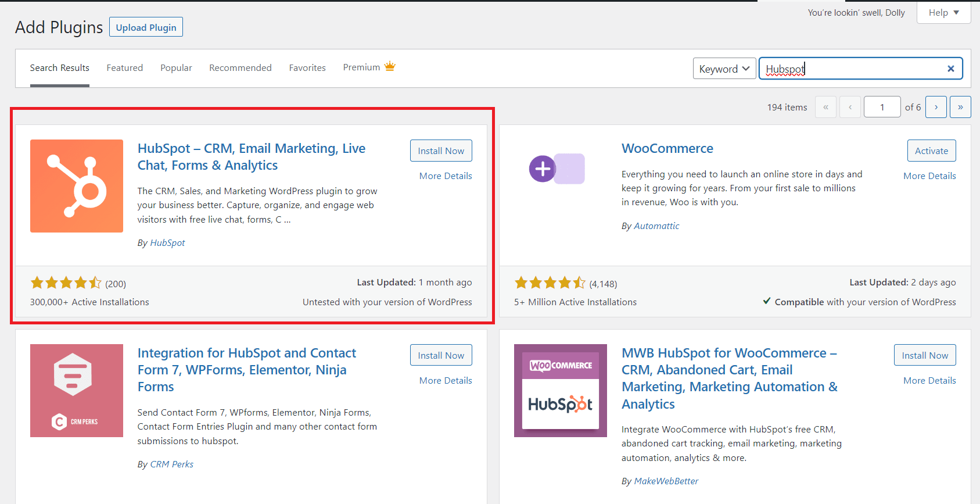
Task: Open the Favorites tab
Action: [x=307, y=68]
